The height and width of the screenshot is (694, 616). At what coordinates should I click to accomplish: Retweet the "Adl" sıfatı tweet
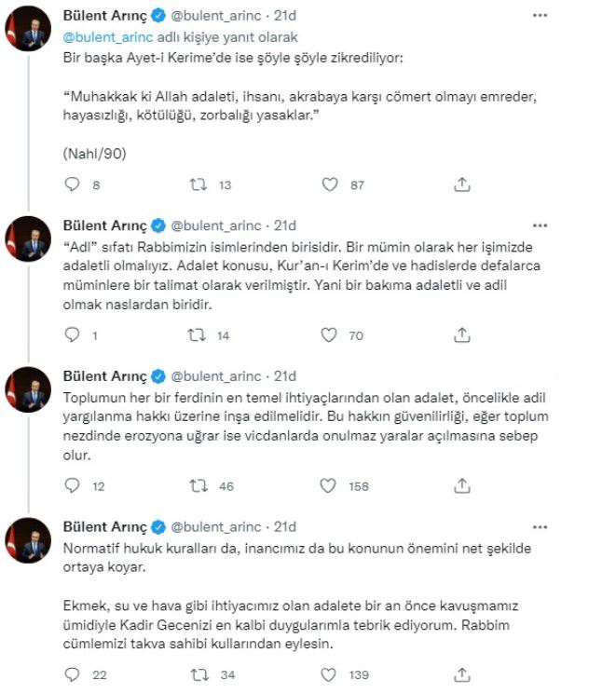(x=198, y=335)
